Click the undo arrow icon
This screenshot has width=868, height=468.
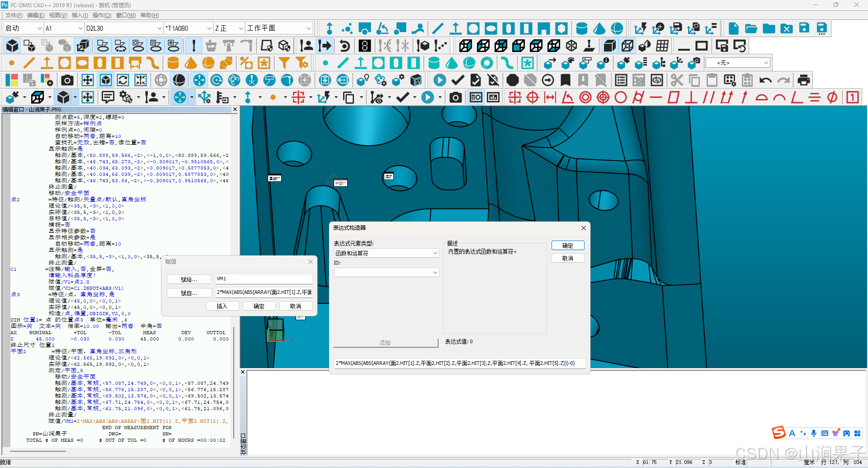[x=765, y=80]
